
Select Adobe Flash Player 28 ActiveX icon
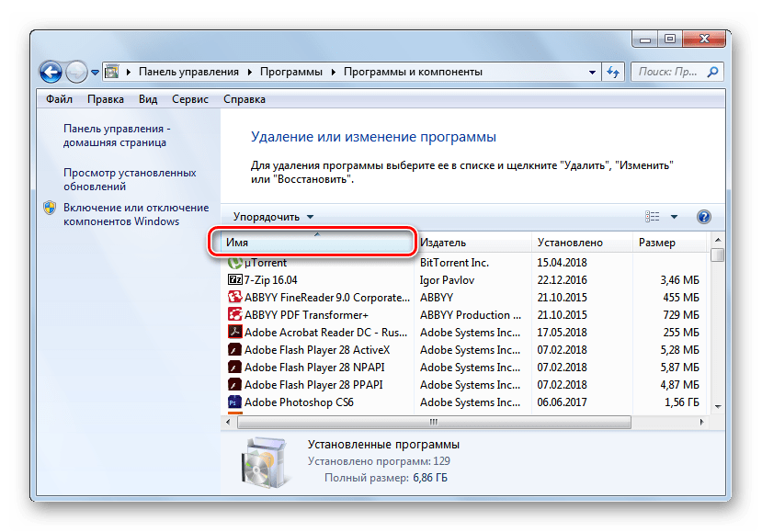coord(234,350)
